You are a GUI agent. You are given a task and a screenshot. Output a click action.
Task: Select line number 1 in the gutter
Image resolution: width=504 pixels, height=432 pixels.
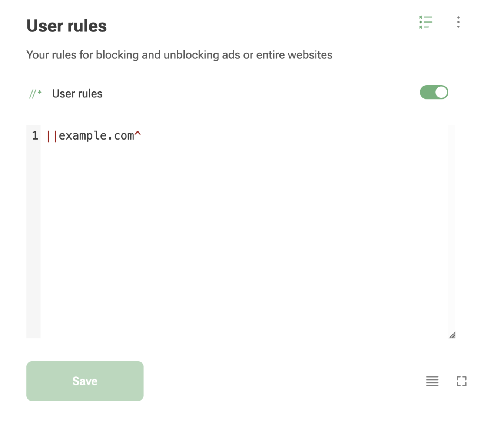35,136
